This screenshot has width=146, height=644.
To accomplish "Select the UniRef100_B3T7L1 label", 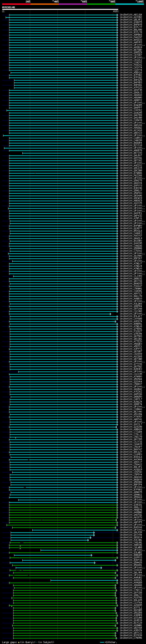I will click(131, 608).
